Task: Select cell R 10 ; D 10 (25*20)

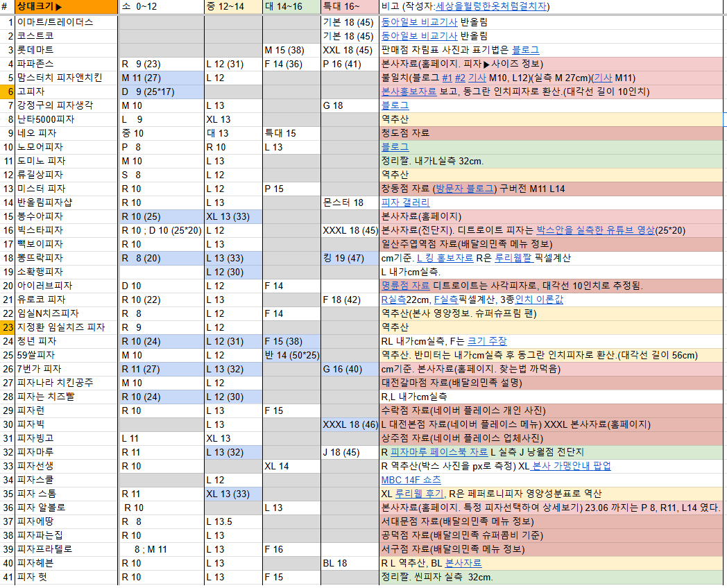Action: 162,230
